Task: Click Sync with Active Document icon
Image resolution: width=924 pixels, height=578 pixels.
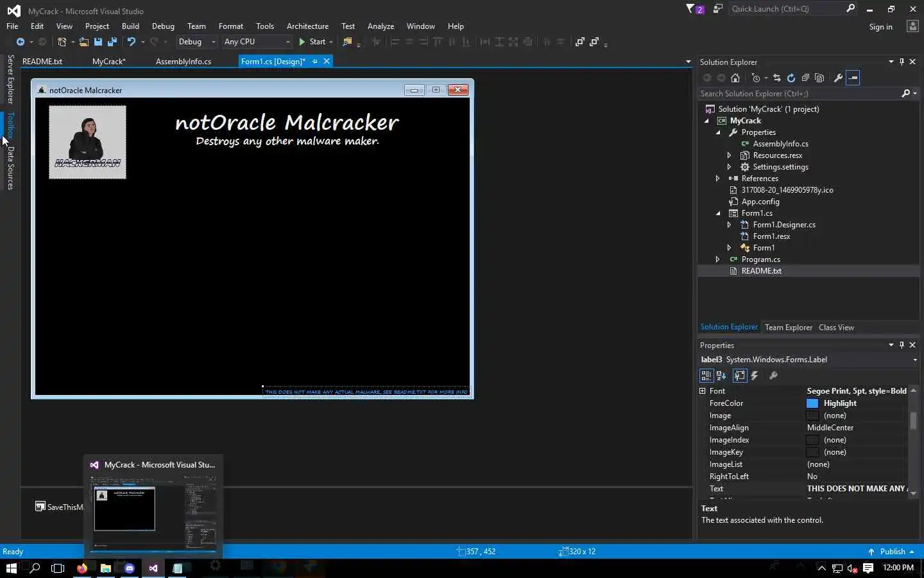Action: (776, 78)
